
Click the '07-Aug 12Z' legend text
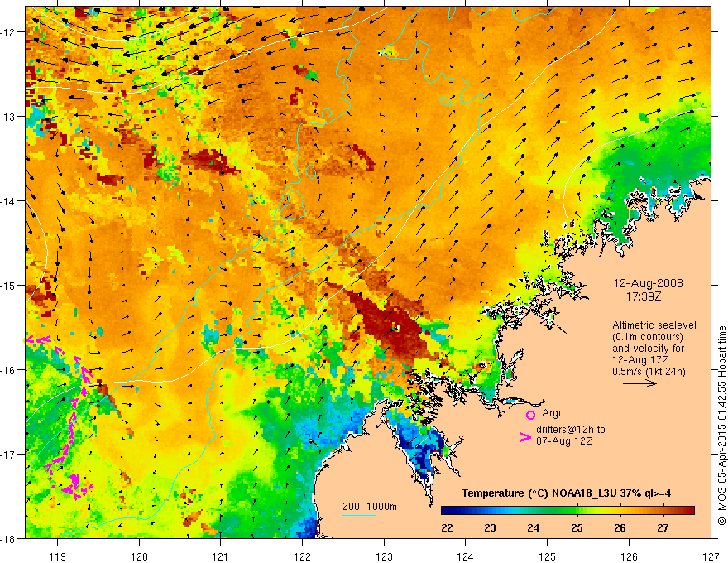coord(564,441)
